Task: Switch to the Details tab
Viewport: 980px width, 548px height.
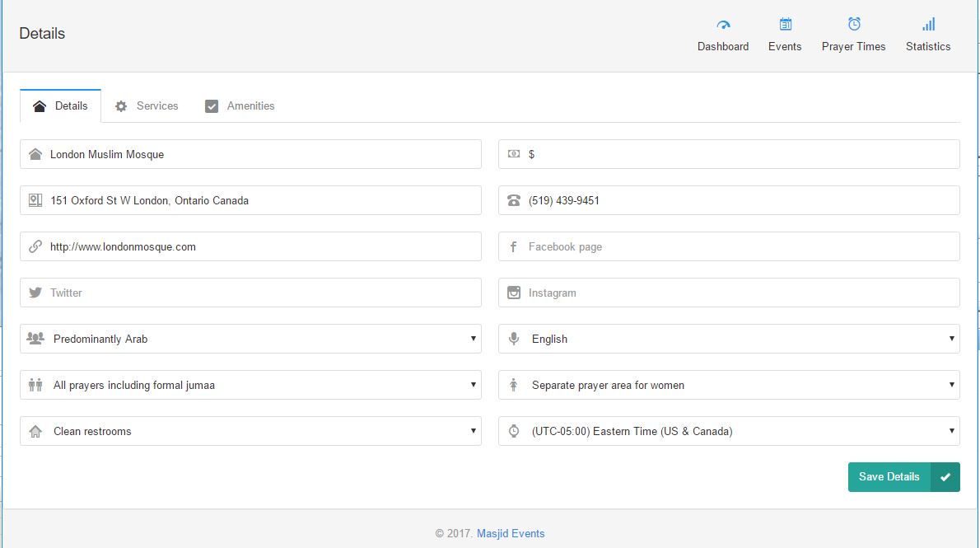Action: (x=60, y=105)
